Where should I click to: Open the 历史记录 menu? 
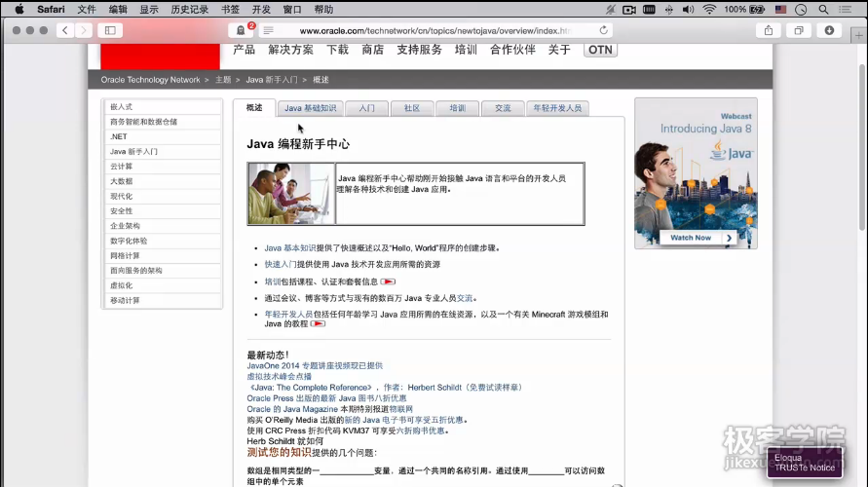click(189, 10)
